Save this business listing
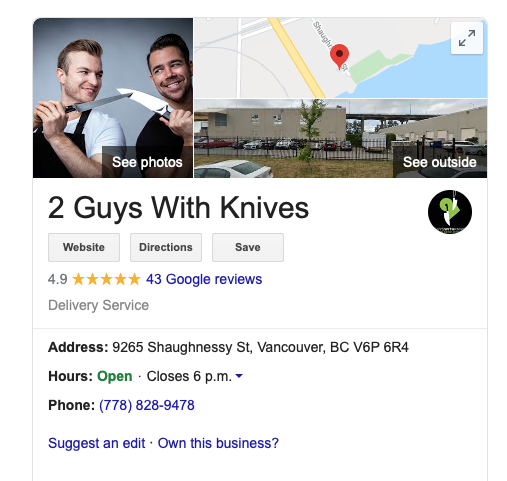 click(248, 247)
